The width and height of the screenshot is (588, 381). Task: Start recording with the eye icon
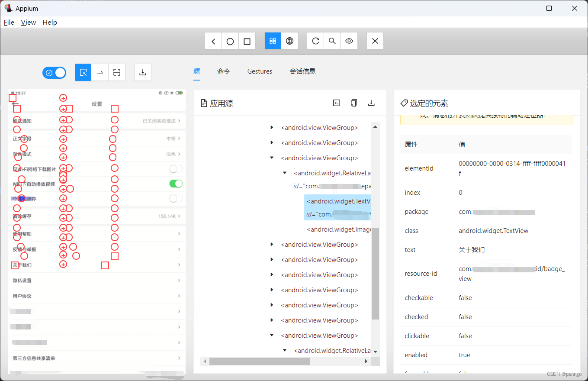[x=349, y=41]
